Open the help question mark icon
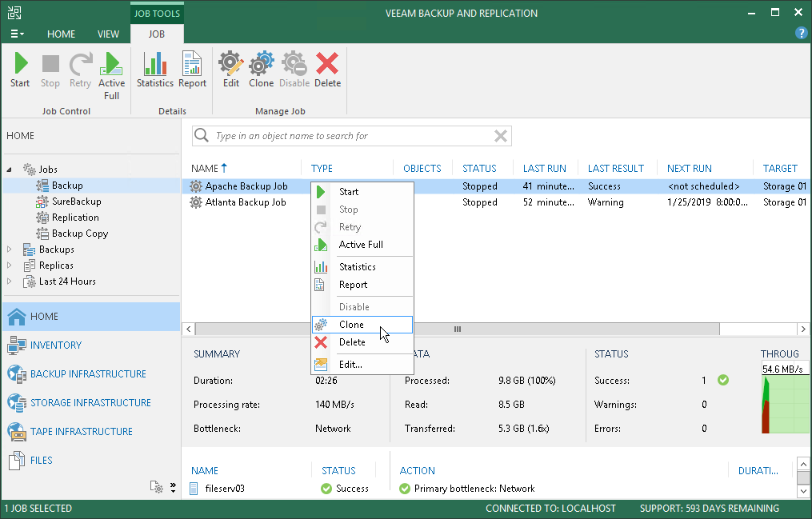The height and width of the screenshot is (519, 812). (x=801, y=33)
